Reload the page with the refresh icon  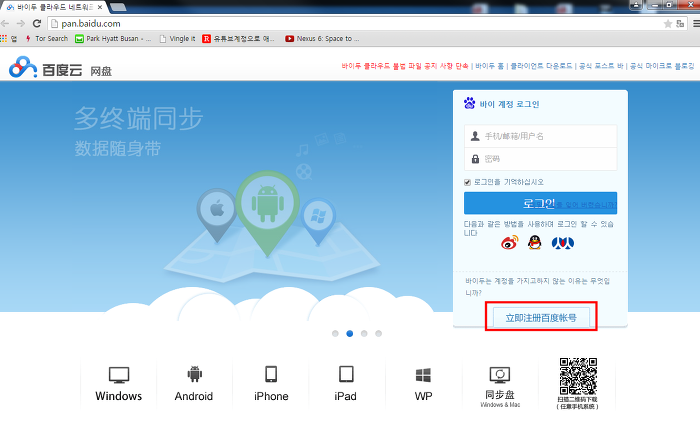point(37,24)
